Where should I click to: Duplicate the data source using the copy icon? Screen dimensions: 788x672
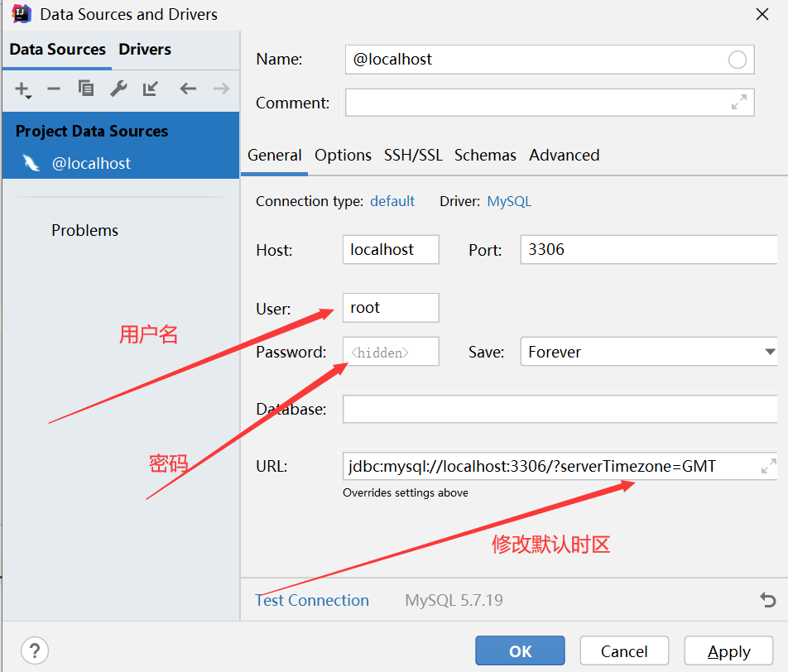tap(86, 88)
